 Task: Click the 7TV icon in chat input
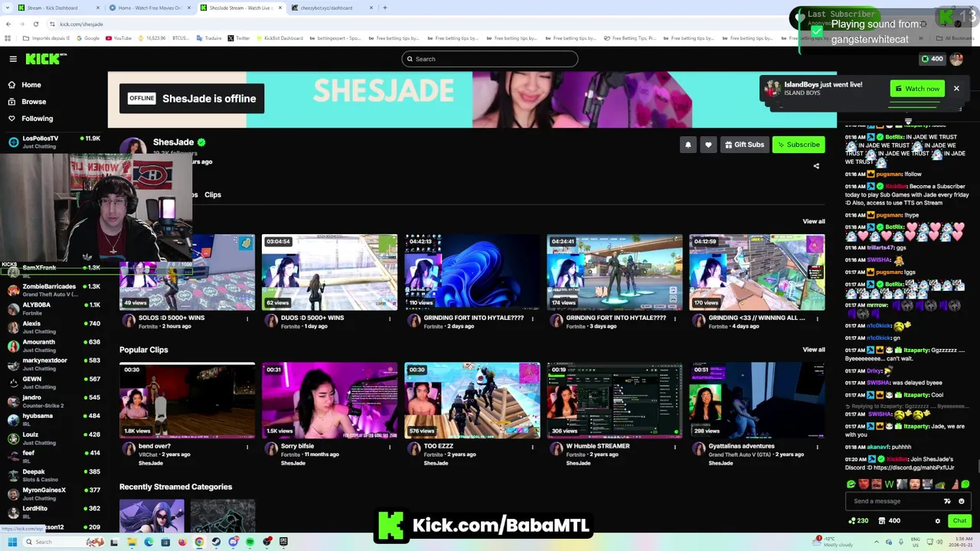point(947,501)
